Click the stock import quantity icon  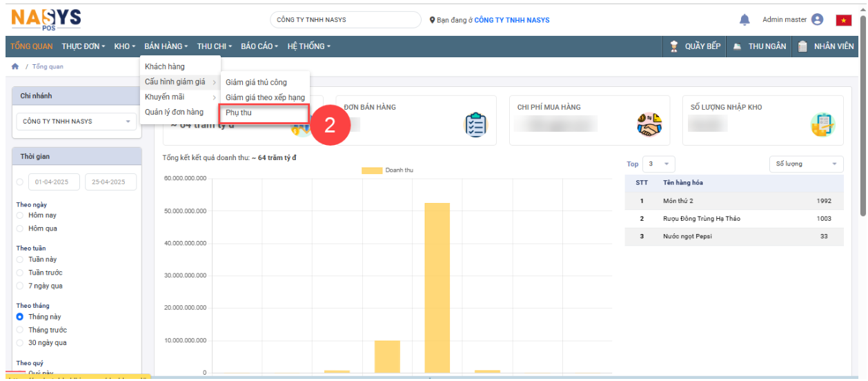click(x=822, y=125)
